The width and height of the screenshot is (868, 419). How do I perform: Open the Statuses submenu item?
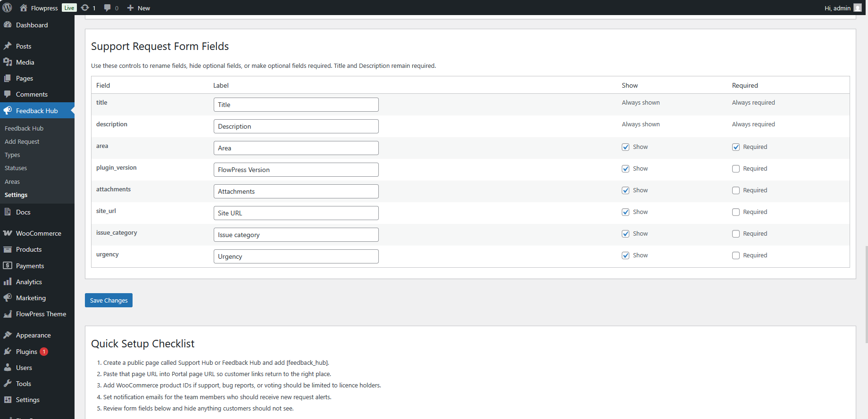click(16, 168)
